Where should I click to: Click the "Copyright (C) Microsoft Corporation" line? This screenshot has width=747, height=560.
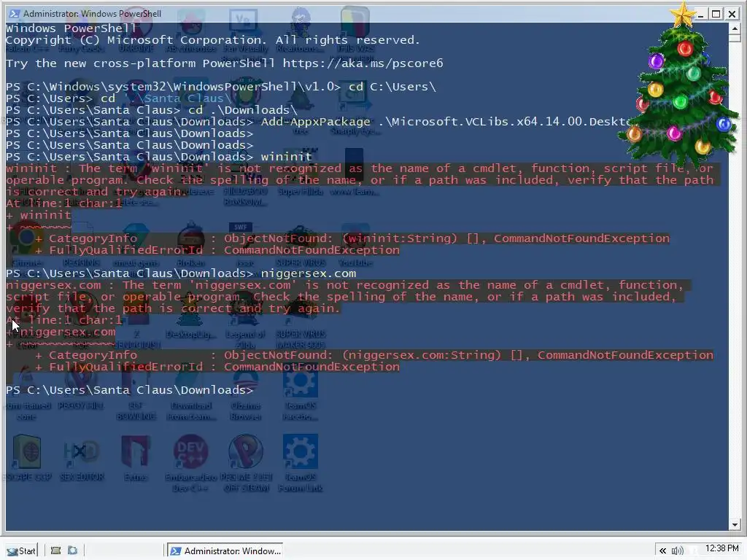[x=213, y=40]
